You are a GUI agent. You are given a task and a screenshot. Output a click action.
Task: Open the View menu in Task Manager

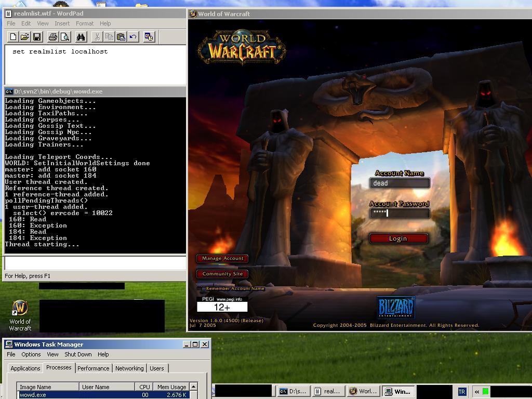pos(52,354)
